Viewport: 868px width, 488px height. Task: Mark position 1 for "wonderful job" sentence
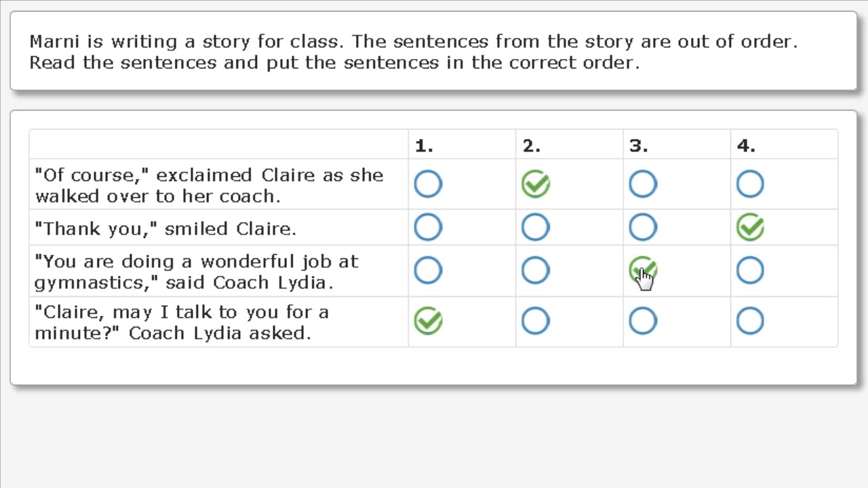[x=428, y=270]
